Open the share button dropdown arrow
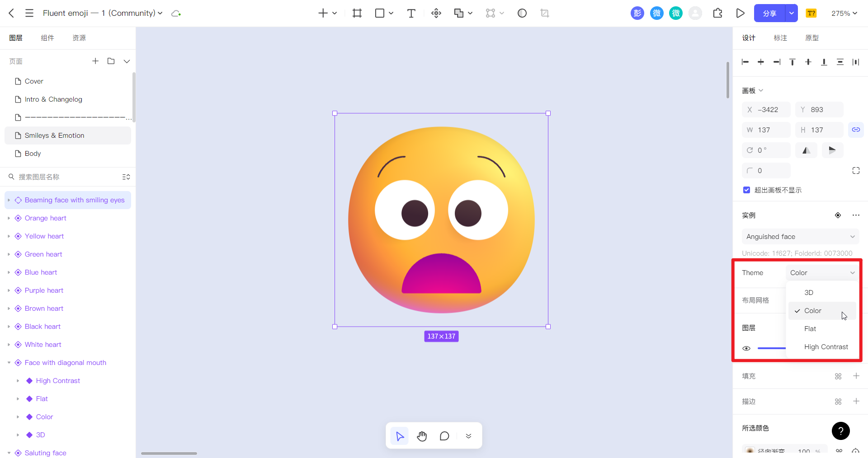Screen dimensions: 868x458 [792, 13]
